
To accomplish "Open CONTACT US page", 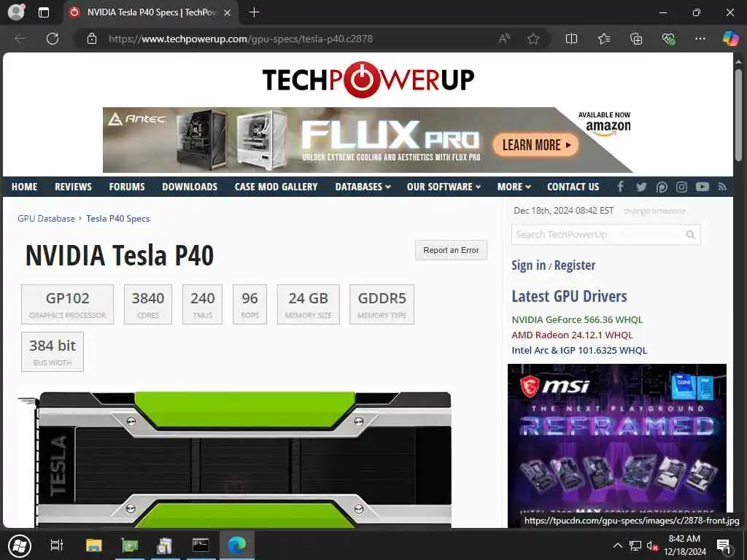I will (573, 187).
